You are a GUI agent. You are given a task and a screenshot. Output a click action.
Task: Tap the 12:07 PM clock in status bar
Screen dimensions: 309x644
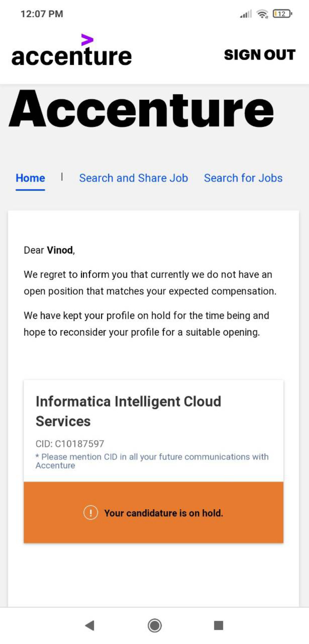tap(42, 14)
